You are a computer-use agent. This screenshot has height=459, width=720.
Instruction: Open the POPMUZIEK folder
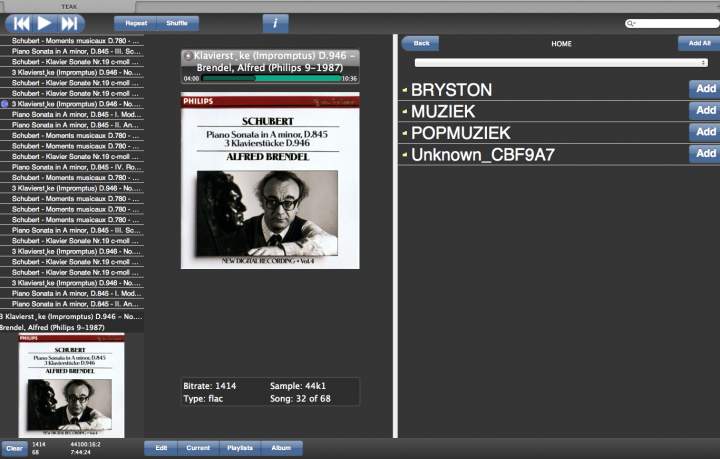pyautogui.click(x=461, y=133)
